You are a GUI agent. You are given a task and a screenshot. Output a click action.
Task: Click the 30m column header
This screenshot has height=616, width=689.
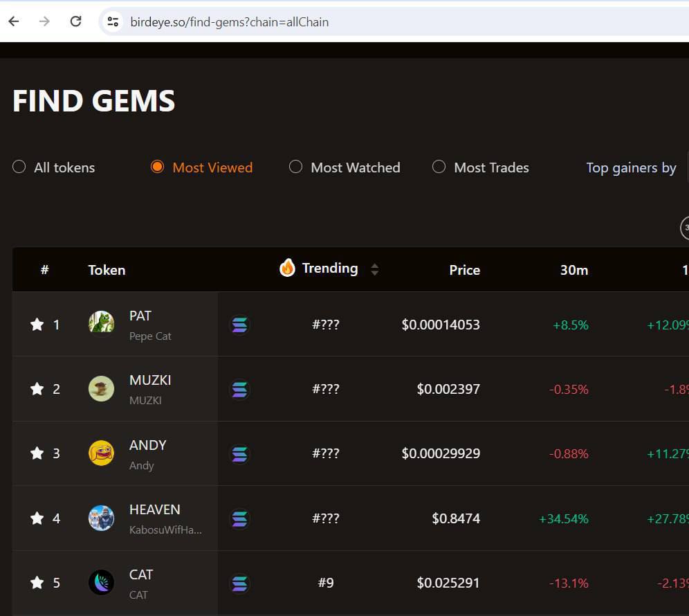574,270
